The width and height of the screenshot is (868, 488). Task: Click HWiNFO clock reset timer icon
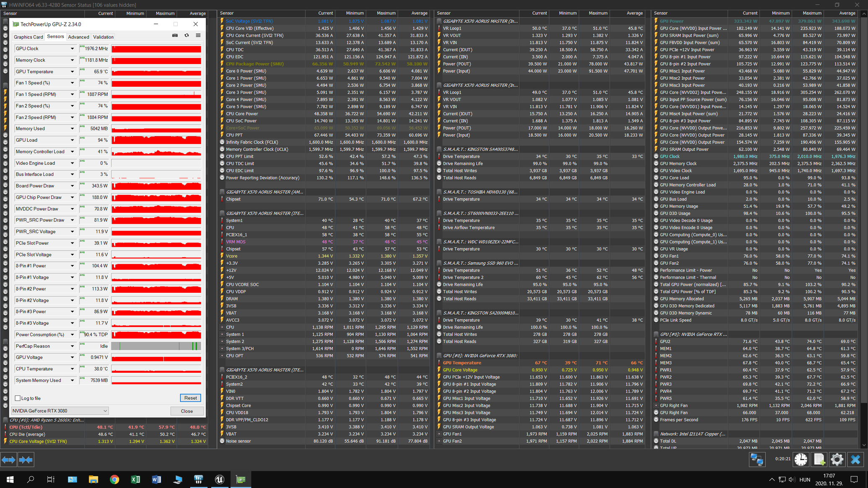[x=801, y=460]
